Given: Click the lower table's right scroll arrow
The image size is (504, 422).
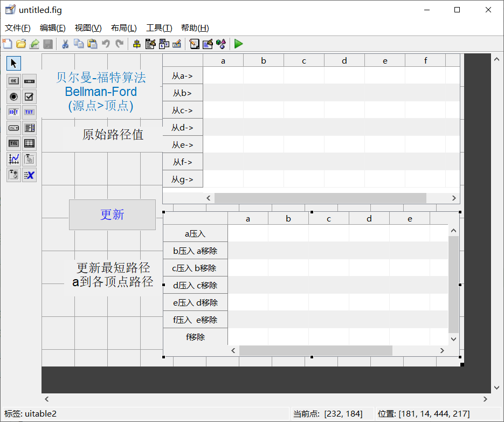Looking at the screenshot, I should coord(442,350).
